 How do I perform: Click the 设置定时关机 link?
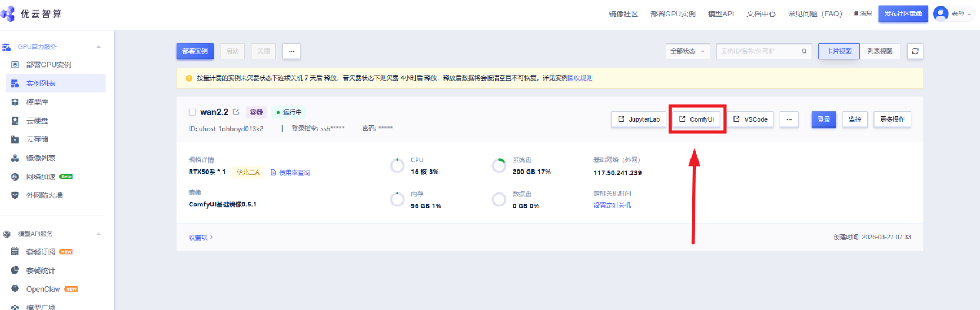[x=612, y=205]
